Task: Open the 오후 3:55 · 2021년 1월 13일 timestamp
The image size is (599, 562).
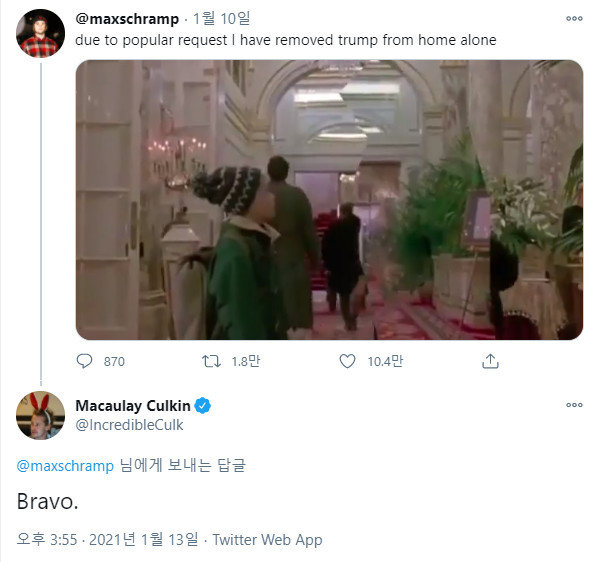Action: click(107, 539)
